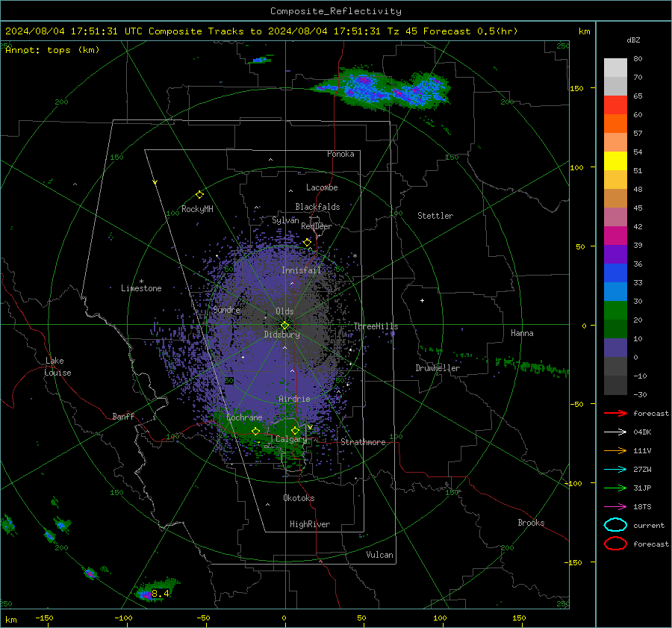Click the Lake Louise label
The width and height of the screenshot is (672, 628).
(x=58, y=367)
